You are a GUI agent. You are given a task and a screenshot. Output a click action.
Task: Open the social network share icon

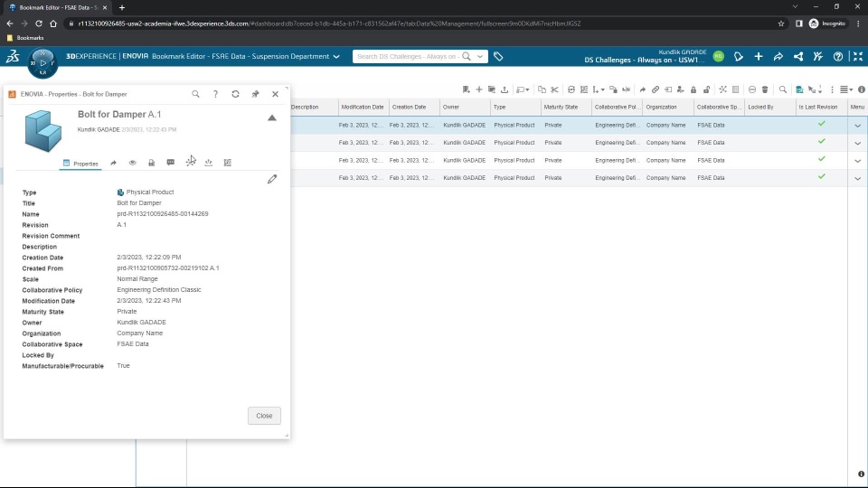[x=798, y=56]
